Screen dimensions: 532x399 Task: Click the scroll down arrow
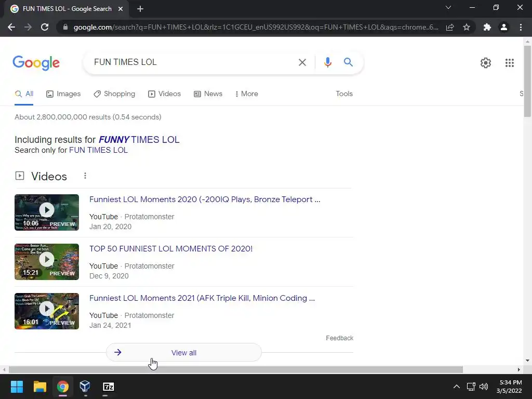point(527,361)
